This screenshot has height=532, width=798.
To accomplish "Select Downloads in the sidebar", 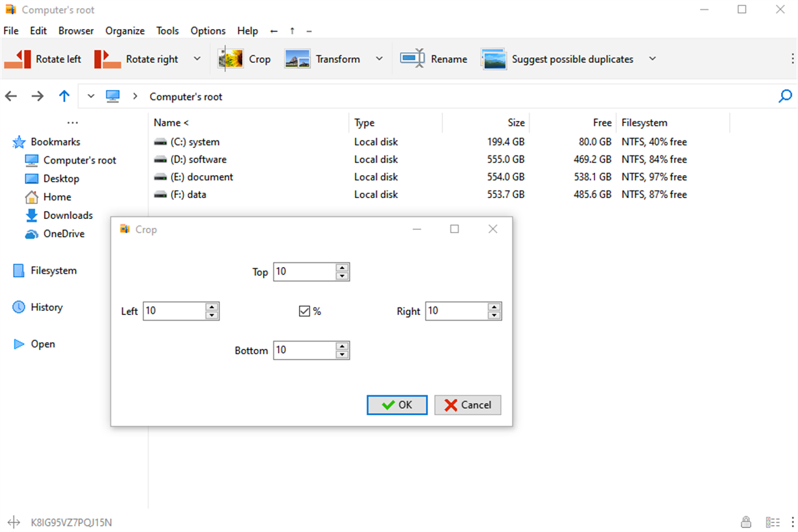I will click(68, 215).
